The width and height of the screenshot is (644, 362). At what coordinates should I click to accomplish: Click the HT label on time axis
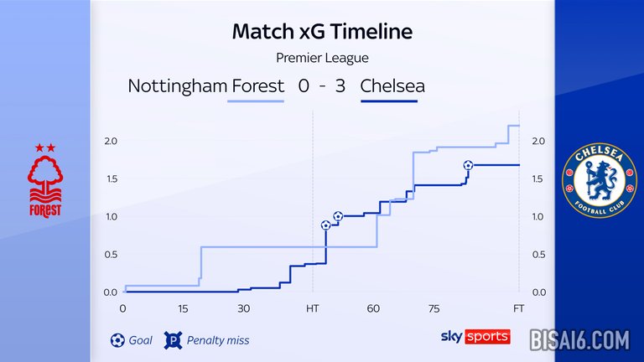(x=313, y=308)
